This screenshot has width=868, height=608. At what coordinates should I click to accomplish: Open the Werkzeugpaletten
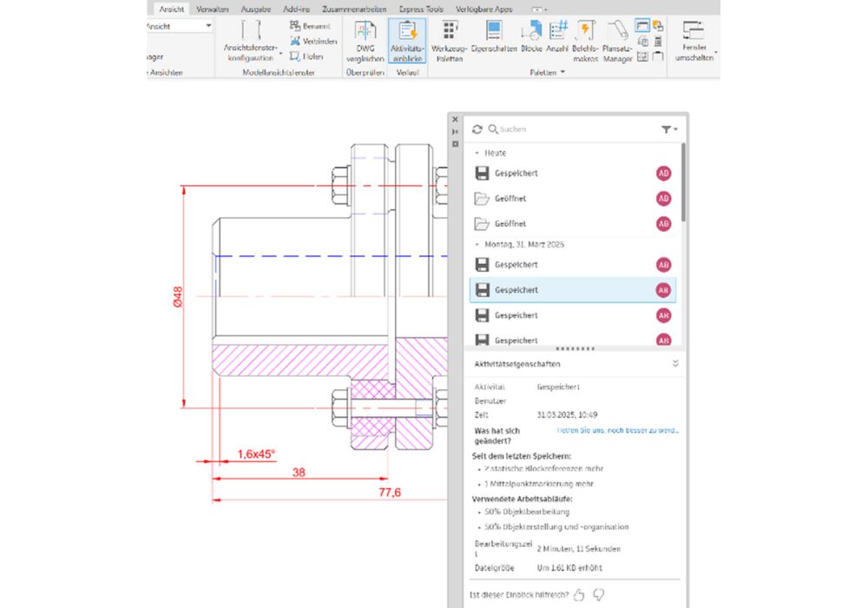point(450,43)
